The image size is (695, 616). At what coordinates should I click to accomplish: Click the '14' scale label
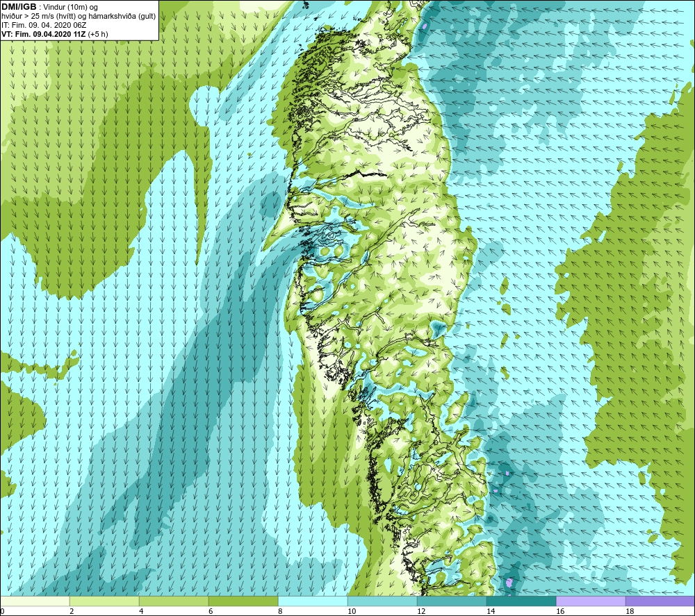[491, 611]
